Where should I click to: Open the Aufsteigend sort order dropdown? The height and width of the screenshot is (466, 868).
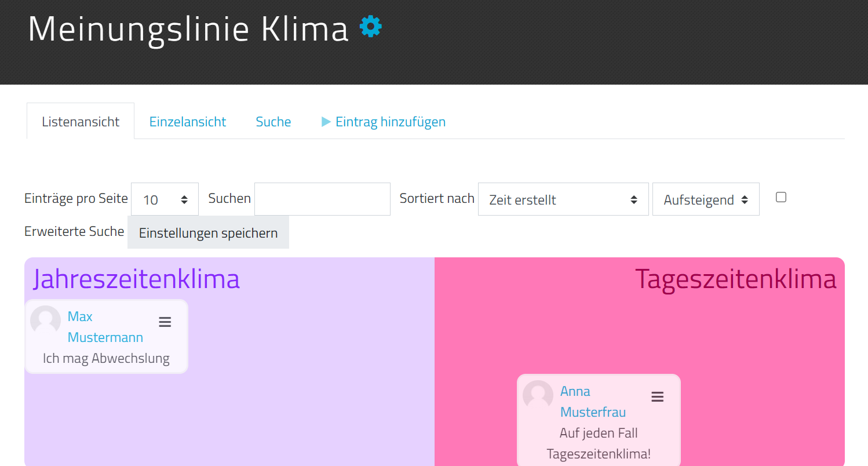(x=705, y=199)
